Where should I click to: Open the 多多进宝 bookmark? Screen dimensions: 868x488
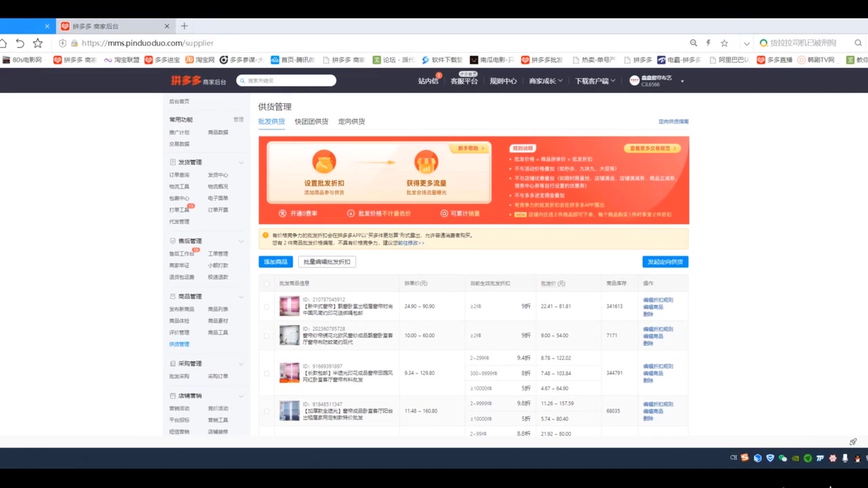point(162,60)
